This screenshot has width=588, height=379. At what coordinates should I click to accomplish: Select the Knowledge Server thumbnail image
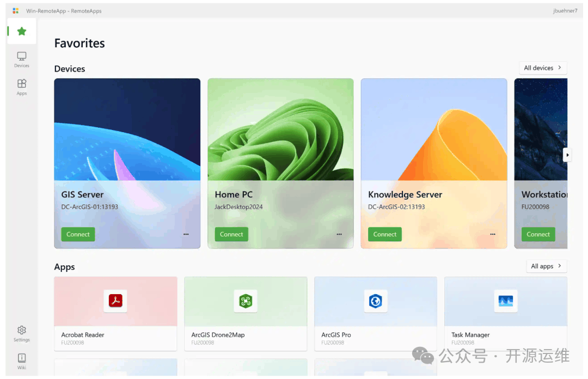(x=434, y=129)
